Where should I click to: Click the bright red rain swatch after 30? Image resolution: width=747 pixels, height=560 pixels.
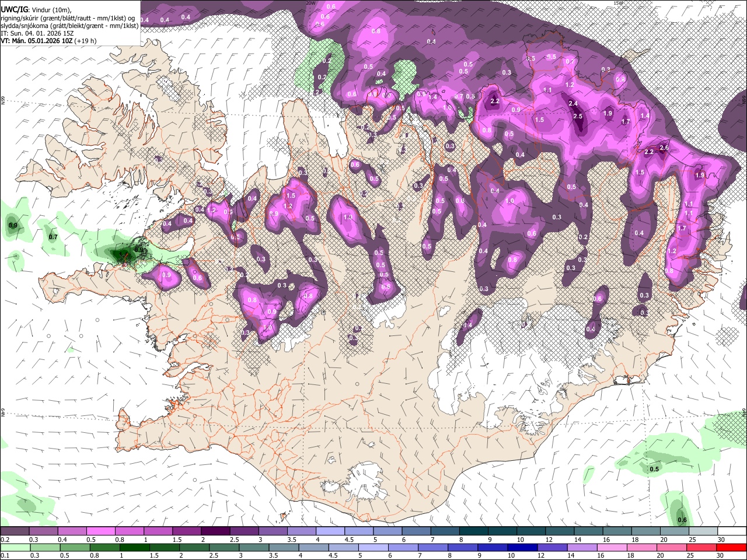731,547
